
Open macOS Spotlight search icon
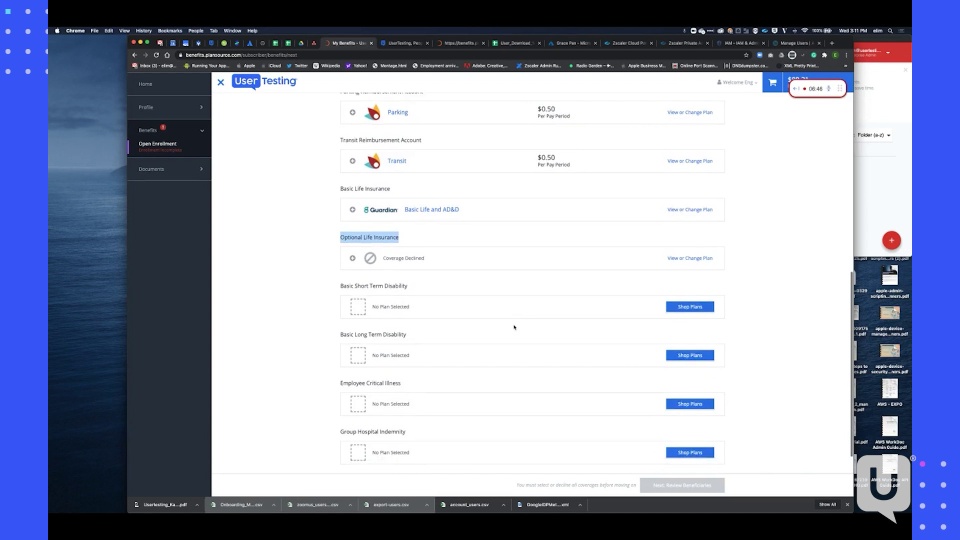click(x=890, y=31)
